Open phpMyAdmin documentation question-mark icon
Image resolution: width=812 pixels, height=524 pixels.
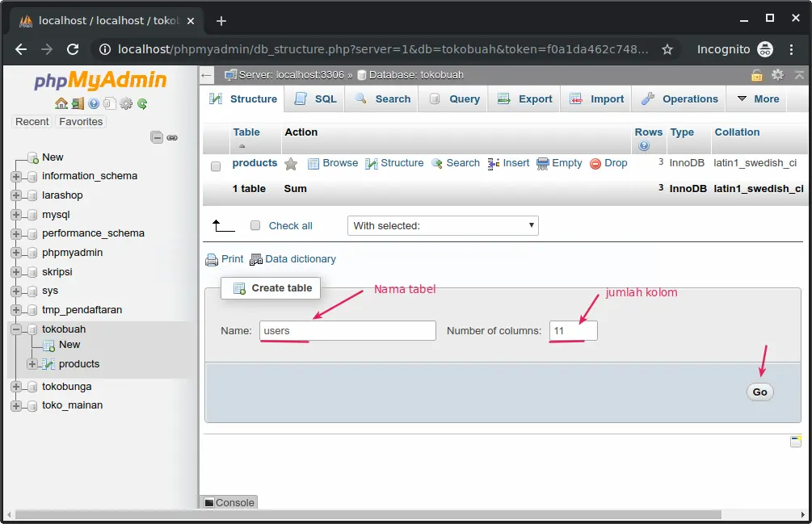pos(94,103)
